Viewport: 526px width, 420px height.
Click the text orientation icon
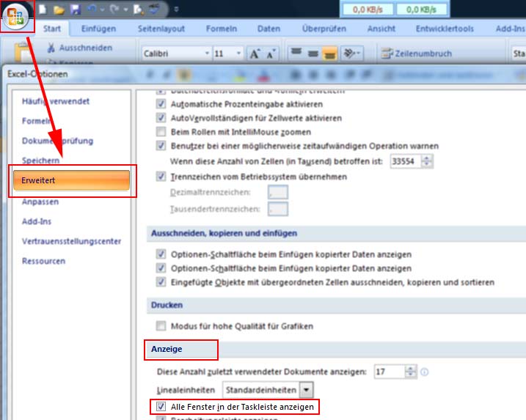click(x=349, y=54)
